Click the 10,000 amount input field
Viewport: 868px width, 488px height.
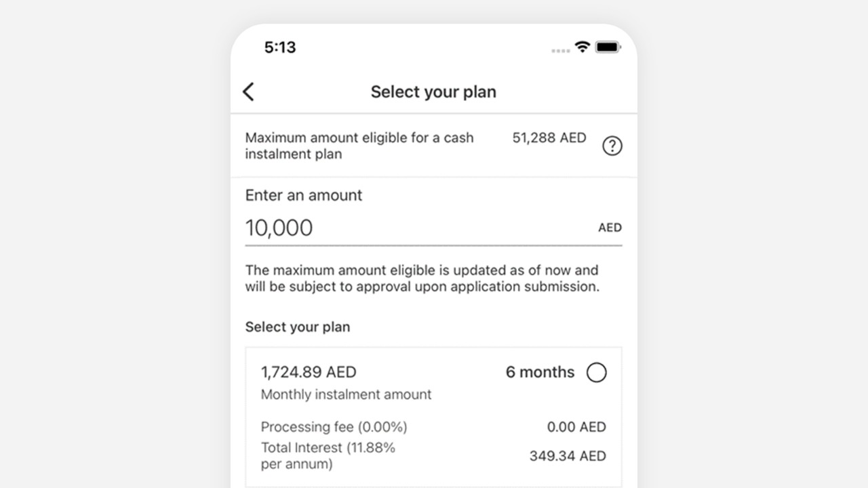tap(433, 228)
